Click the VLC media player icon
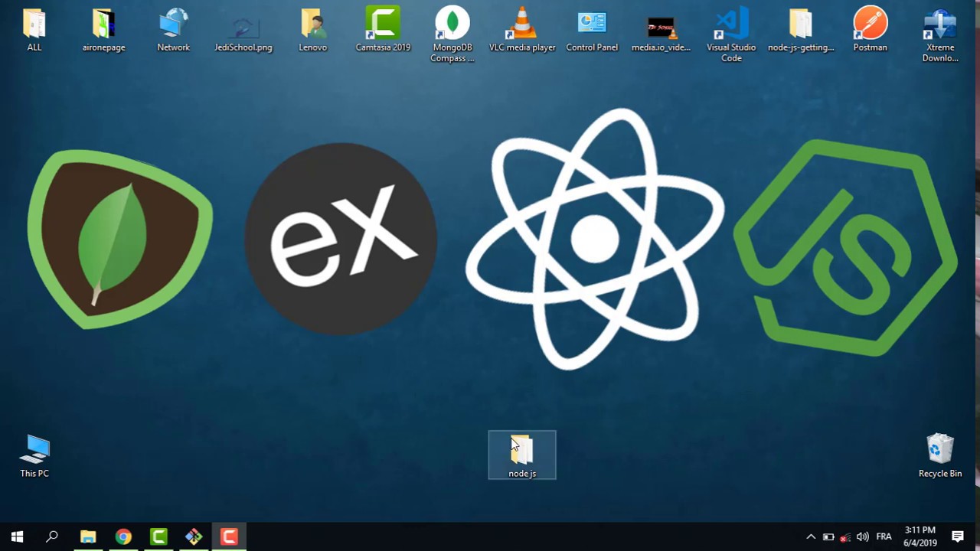This screenshot has height=551, width=980. click(x=522, y=31)
